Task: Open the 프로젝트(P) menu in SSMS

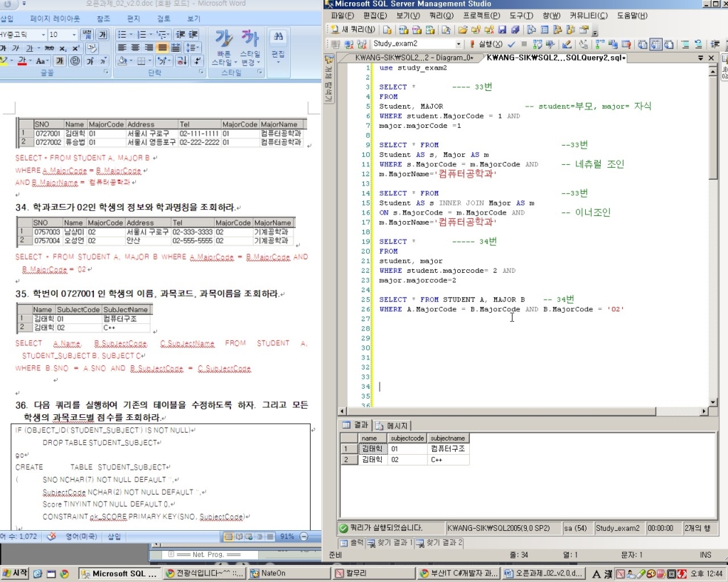Action: (481, 16)
